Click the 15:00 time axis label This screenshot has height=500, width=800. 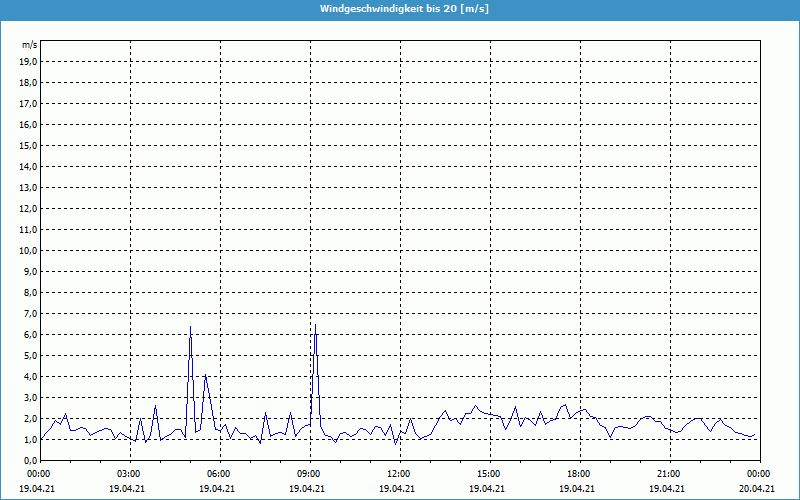pyautogui.click(x=489, y=474)
